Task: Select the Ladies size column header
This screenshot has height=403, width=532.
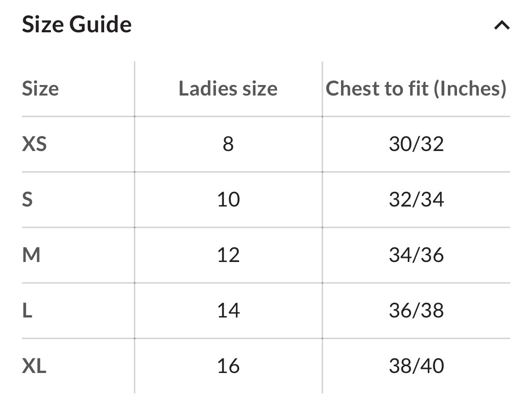Action: (x=228, y=88)
